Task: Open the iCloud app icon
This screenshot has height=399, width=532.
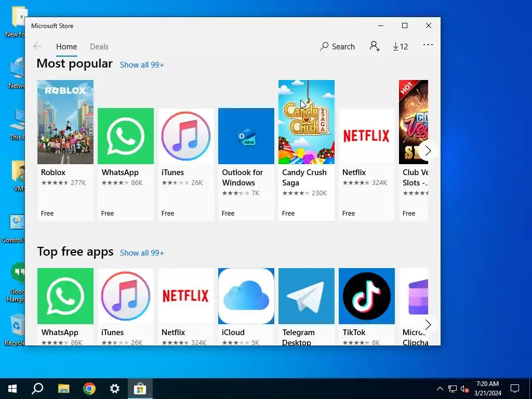Action: pos(246,296)
